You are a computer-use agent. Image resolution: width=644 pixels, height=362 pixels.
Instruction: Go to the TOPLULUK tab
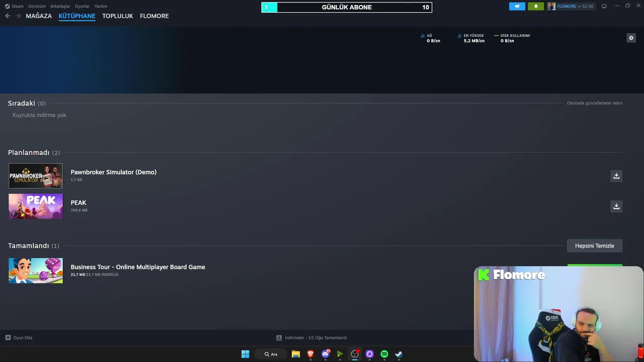118,16
